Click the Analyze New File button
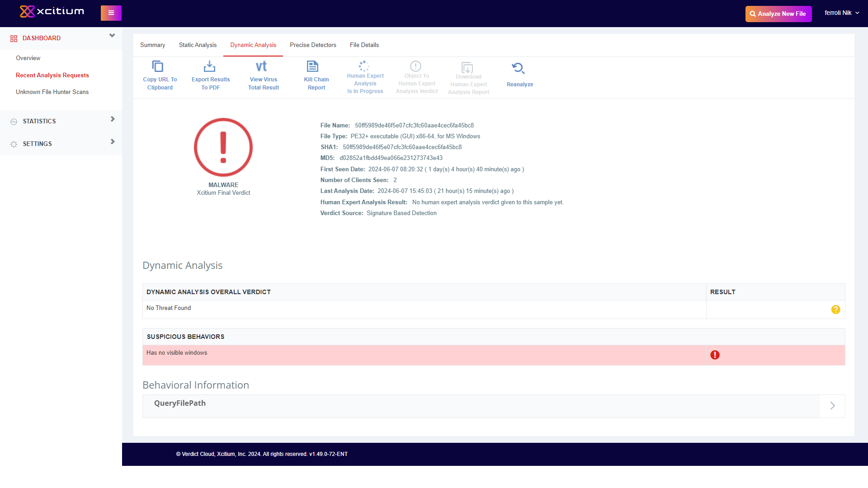The height and width of the screenshot is (488, 868). coord(778,14)
